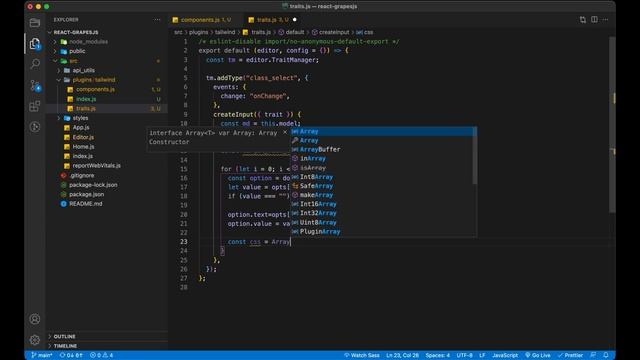Click Ln 23, Col 28 status entry
Image resolution: width=640 pixels, height=360 pixels.
pos(402,355)
